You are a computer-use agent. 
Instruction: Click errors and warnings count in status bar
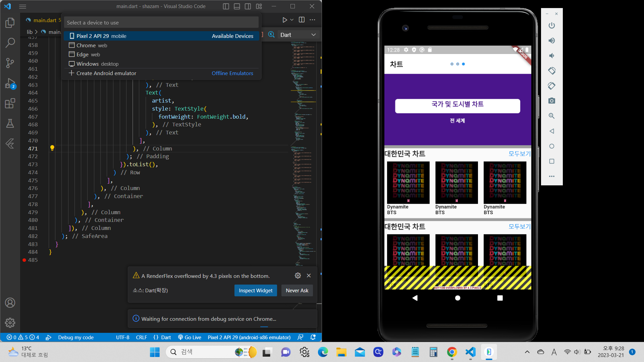[x=23, y=337]
